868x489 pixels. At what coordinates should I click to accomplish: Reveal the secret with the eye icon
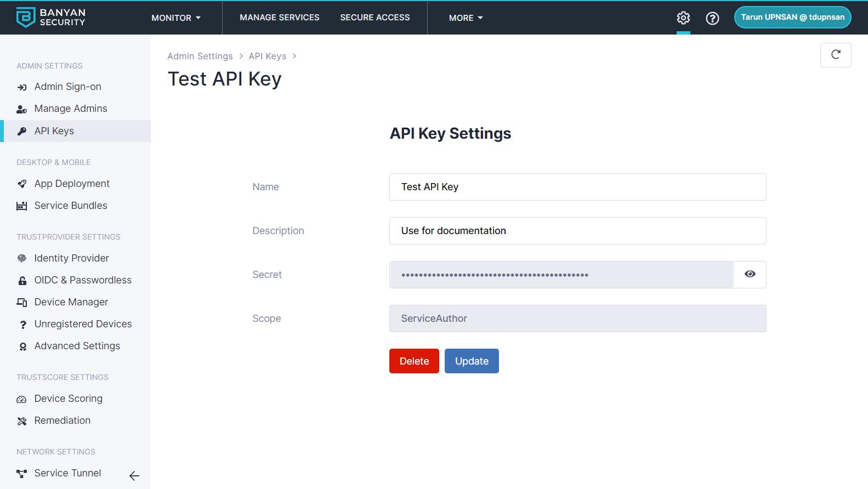[750, 274]
